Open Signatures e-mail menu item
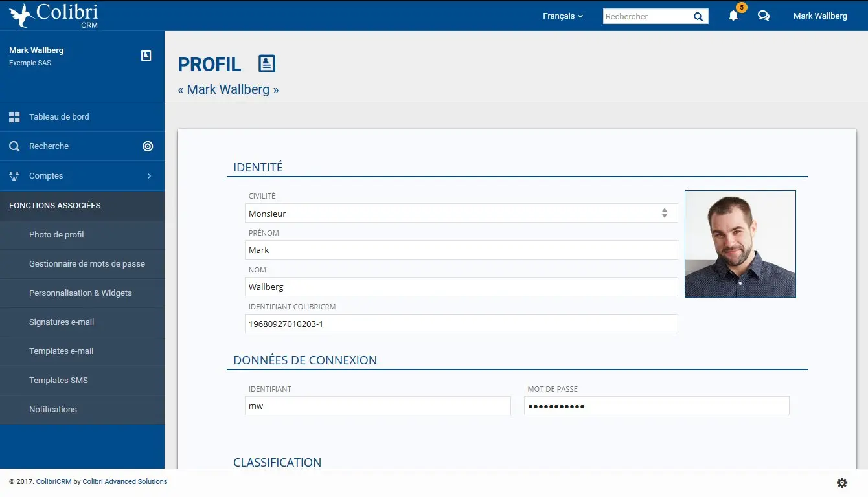This screenshot has width=868, height=497. click(x=62, y=322)
